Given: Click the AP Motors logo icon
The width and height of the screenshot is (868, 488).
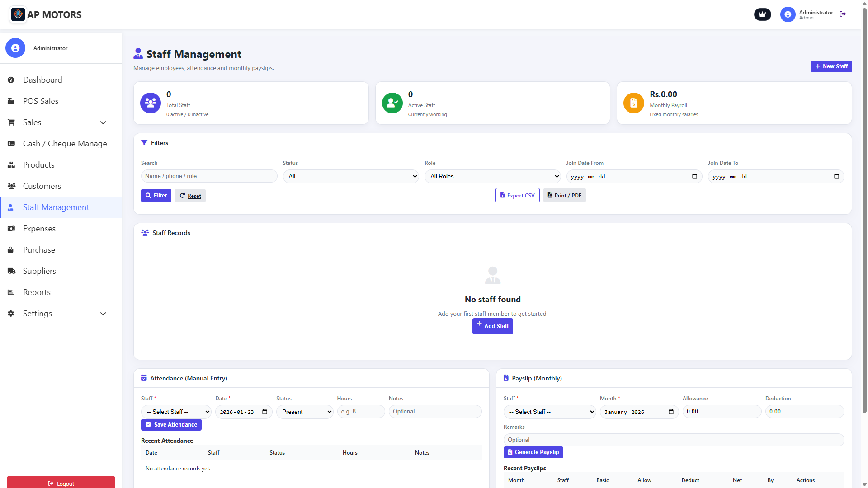Looking at the screenshot, I should tap(18, 14).
